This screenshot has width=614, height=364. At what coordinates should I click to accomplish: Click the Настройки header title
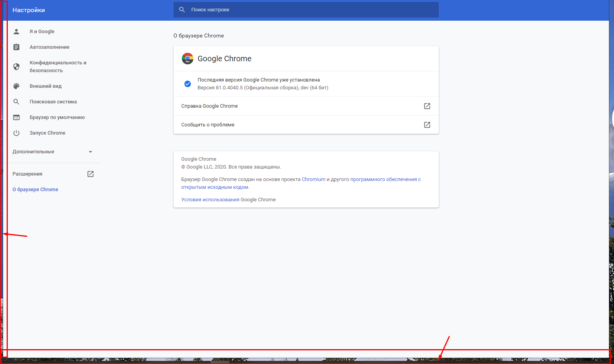point(28,10)
